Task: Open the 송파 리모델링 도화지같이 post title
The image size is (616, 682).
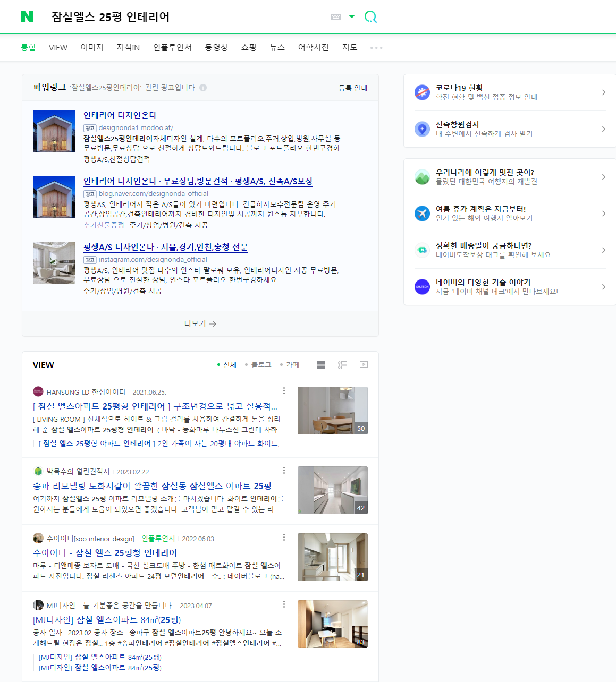Action: (152, 486)
